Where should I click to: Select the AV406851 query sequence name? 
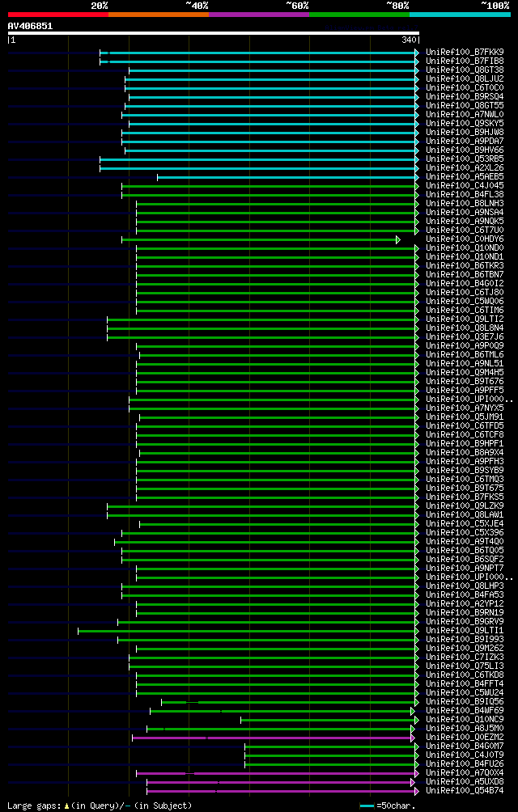click(30, 26)
